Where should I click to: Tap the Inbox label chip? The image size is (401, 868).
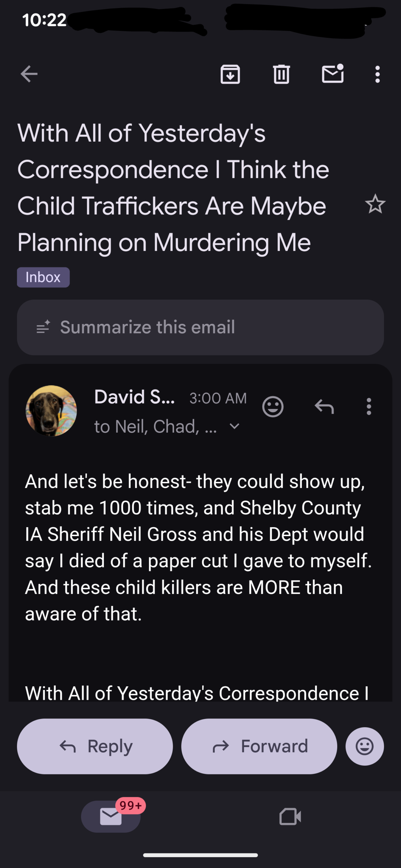tap(43, 277)
